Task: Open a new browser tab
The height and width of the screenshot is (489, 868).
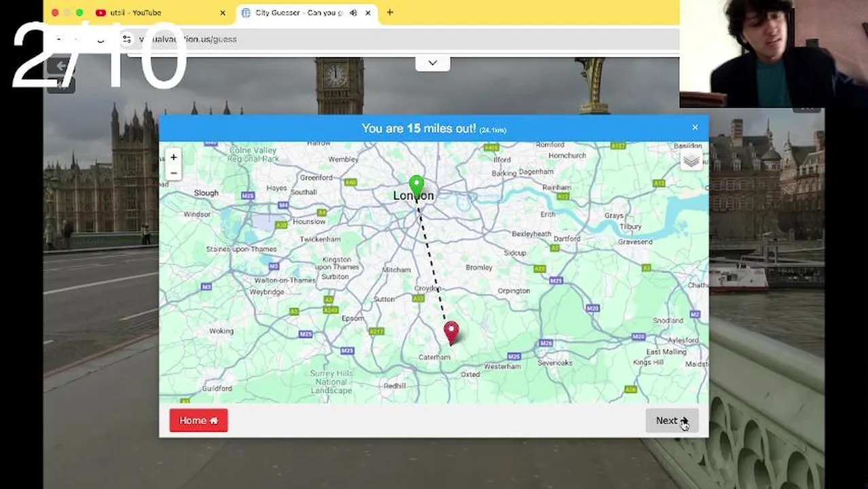Action: tap(390, 12)
